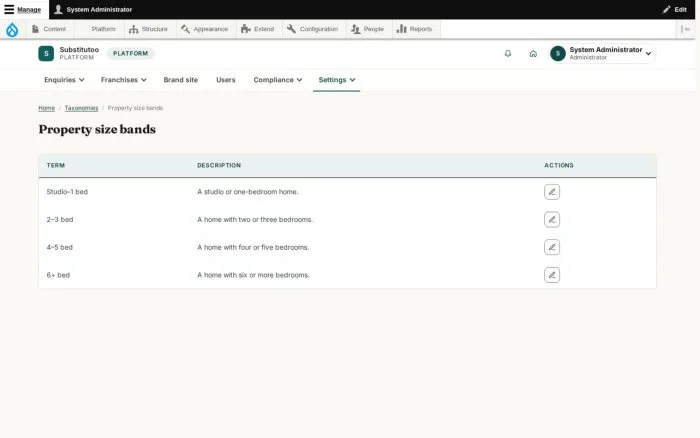Click 'A home with six or more bedrooms.'
The image size is (700, 438).
[x=253, y=275]
